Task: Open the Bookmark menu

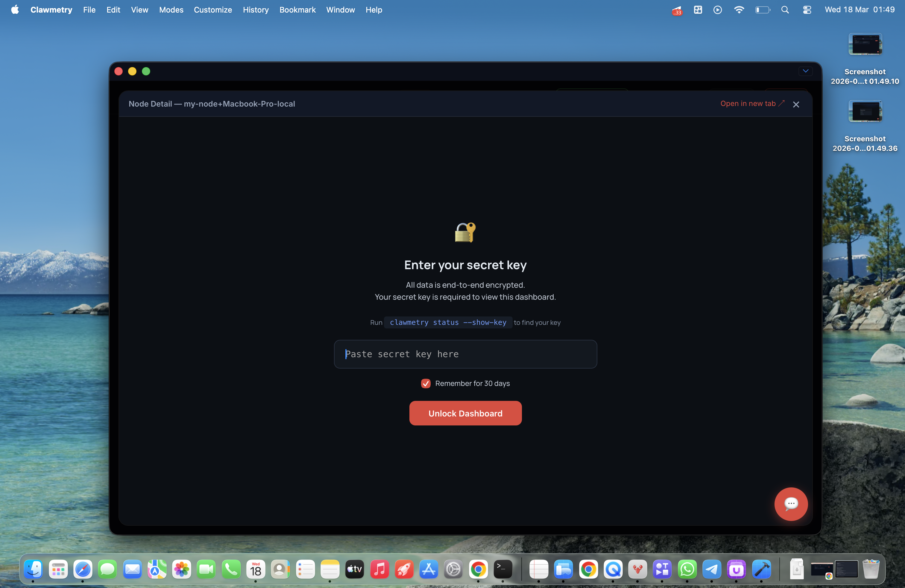Action: point(297,10)
